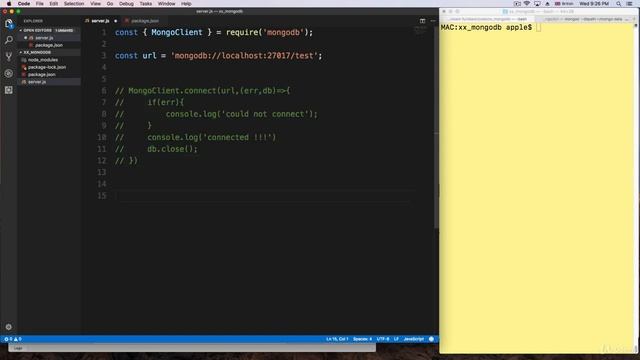Open the View menu
640x360 pixels.
[x=96, y=4]
